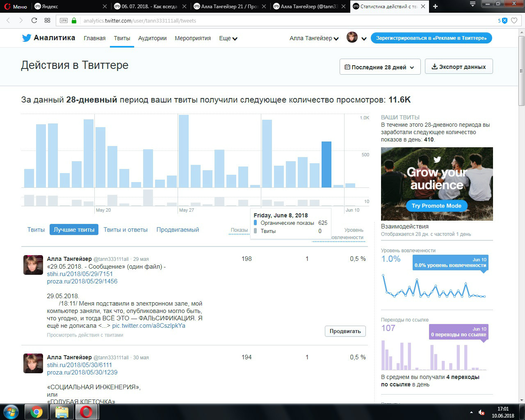Select the Продвигаемый tab
This screenshot has height=420, width=525.
pos(178,230)
